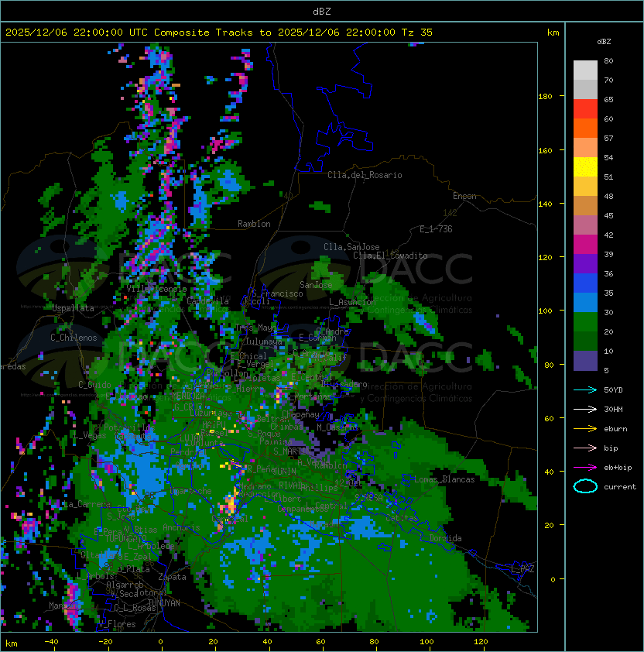Click the 54 label on dBZ scale

(x=608, y=158)
